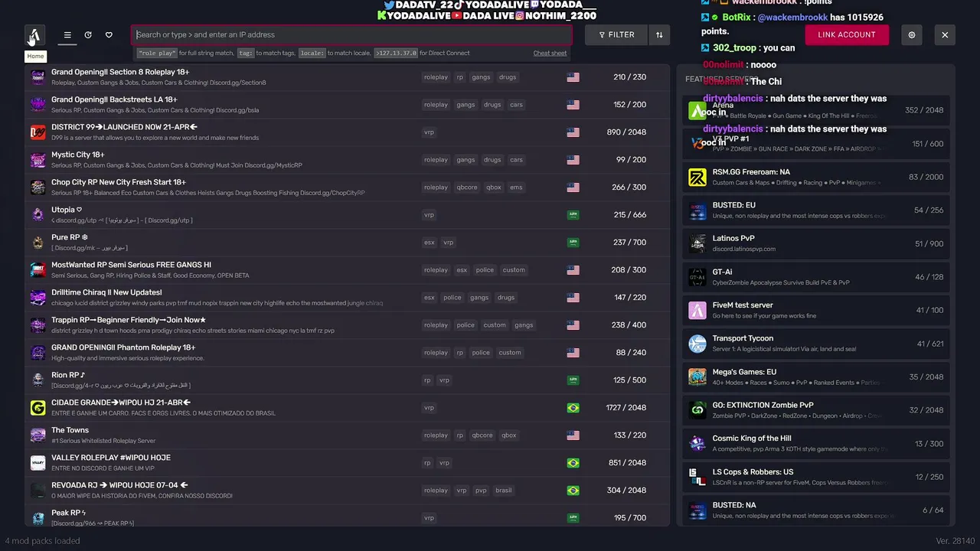Screen dimensions: 980x551
Task: Filter by esx tag on Pure RP row
Action: tap(430, 243)
